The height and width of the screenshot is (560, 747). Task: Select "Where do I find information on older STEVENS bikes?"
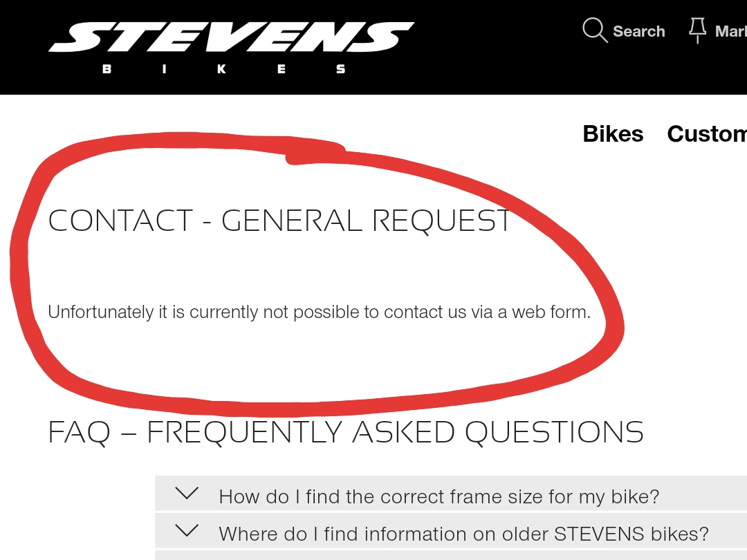[463, 534]
